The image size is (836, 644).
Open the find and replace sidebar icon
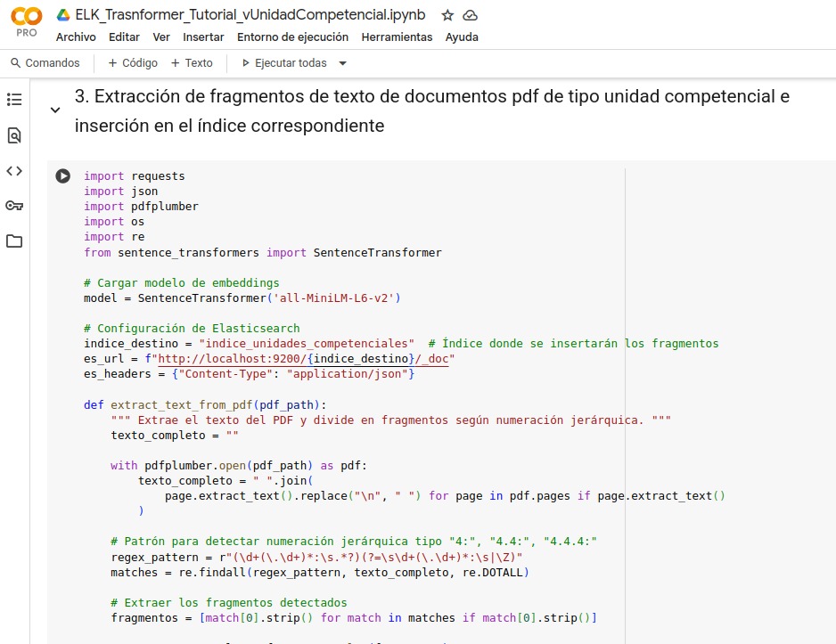pyautogui.click(x=14, y=135)
